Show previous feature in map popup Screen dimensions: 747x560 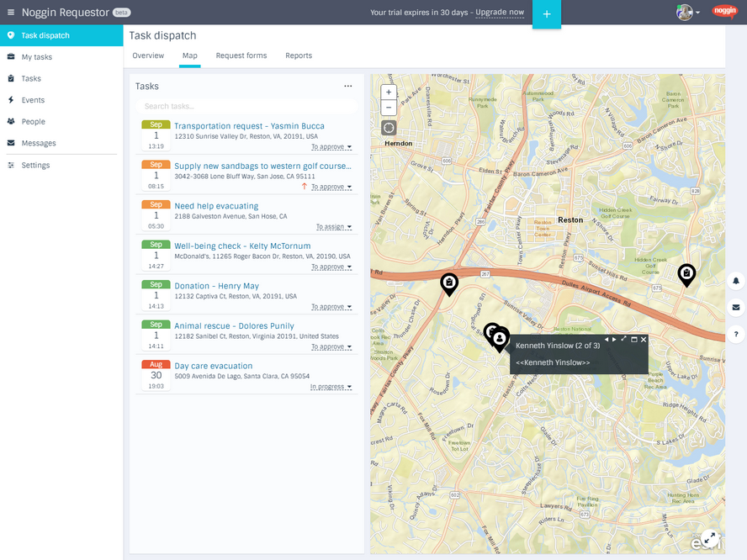607,340
